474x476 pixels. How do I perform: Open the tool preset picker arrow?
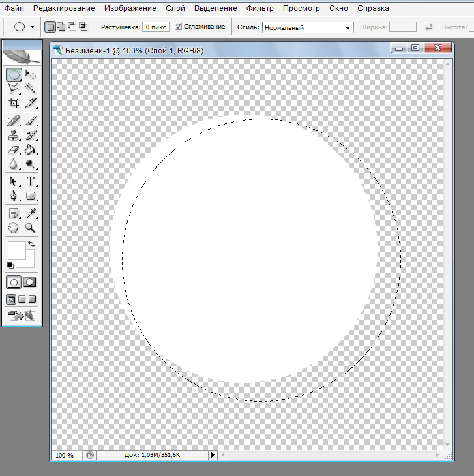click(x=33, y=27)
